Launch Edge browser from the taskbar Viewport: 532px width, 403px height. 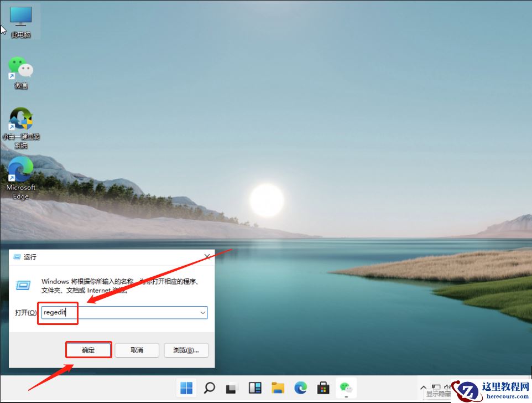click(x=300, y=388)
